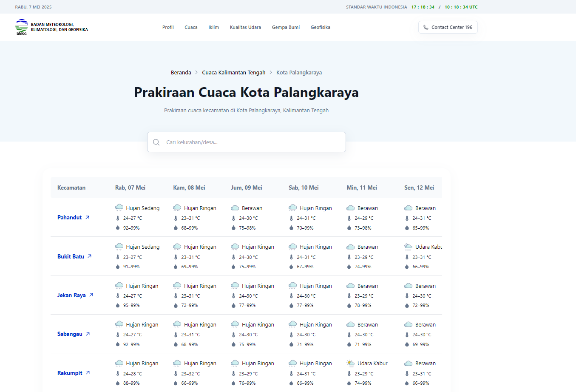This screenshot has height=392, width=576.
Task: Open the Cuaca menu
Action: 191,27
